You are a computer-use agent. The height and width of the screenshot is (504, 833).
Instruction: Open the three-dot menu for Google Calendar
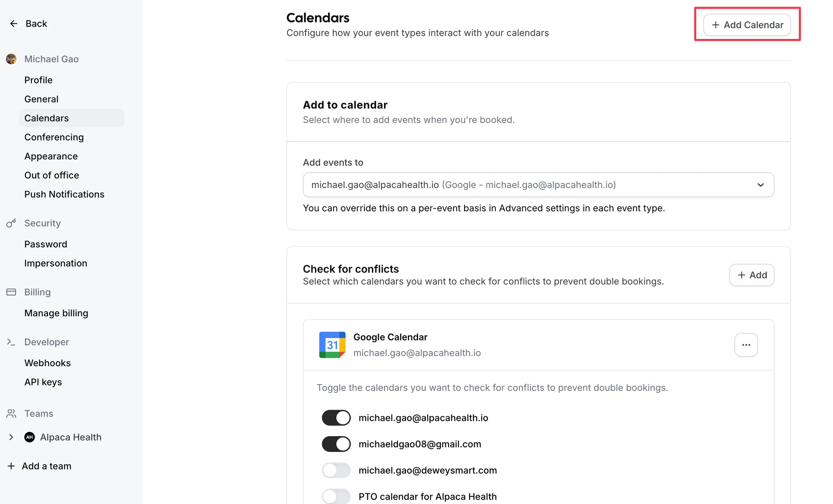coord(746,345)
